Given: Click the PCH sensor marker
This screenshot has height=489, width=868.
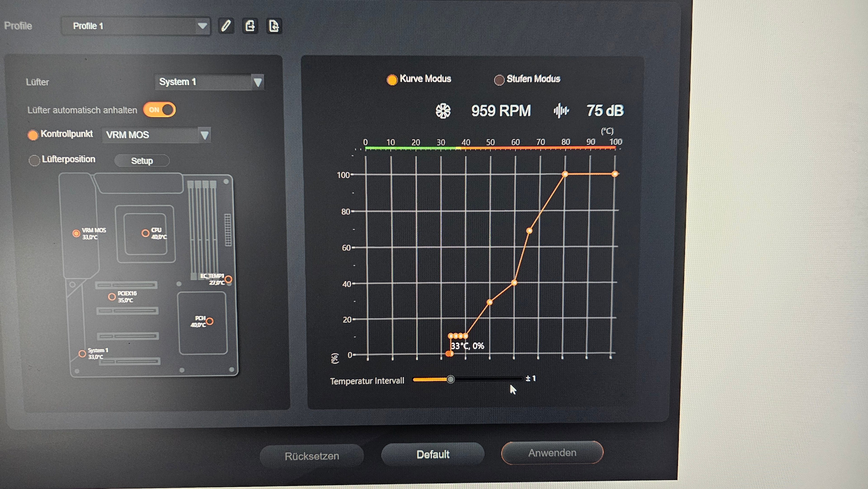Looking at the screenshot, I should pos(210,321).
